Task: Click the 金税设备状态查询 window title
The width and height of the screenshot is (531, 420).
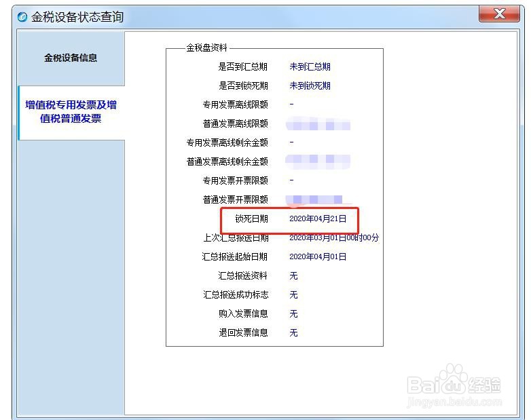Action: coord(77,16)
